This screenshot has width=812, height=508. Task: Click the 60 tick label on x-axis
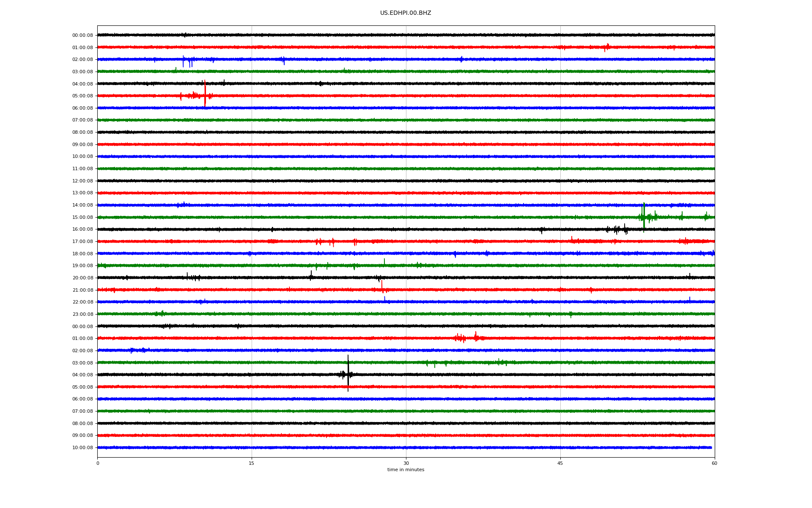714,463
